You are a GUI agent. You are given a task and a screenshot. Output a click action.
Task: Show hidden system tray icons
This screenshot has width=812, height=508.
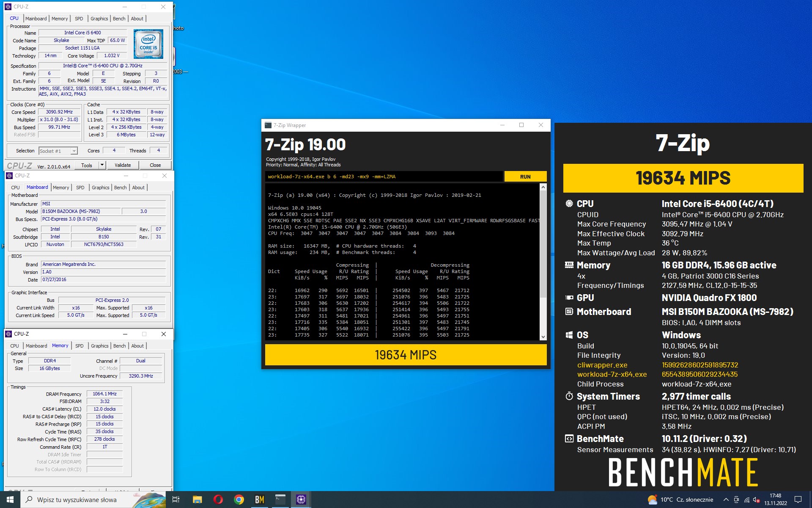[726, 500]
